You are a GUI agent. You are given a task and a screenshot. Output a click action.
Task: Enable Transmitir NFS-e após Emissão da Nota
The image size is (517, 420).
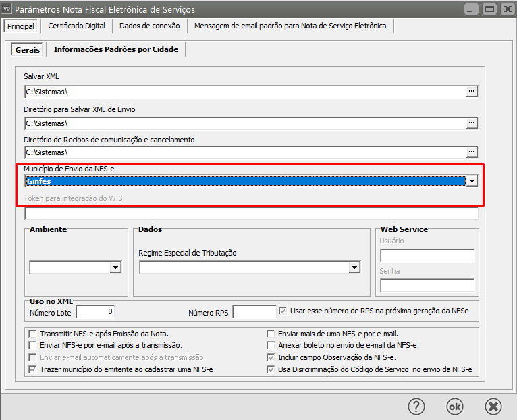33,334
